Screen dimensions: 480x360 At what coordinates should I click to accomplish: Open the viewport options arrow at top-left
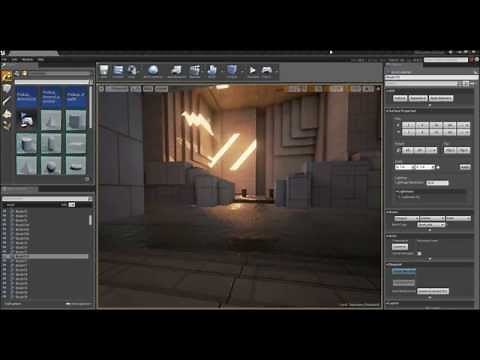102,89
